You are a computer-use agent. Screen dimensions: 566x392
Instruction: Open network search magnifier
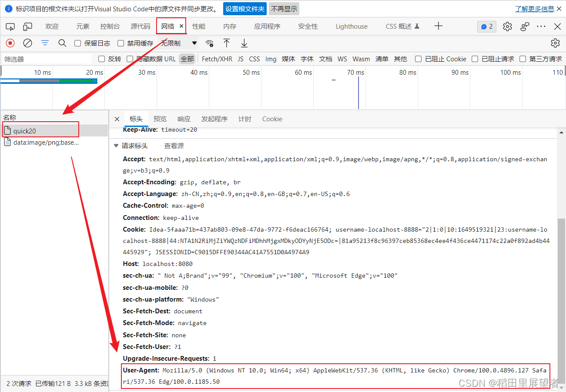[62, 43]
